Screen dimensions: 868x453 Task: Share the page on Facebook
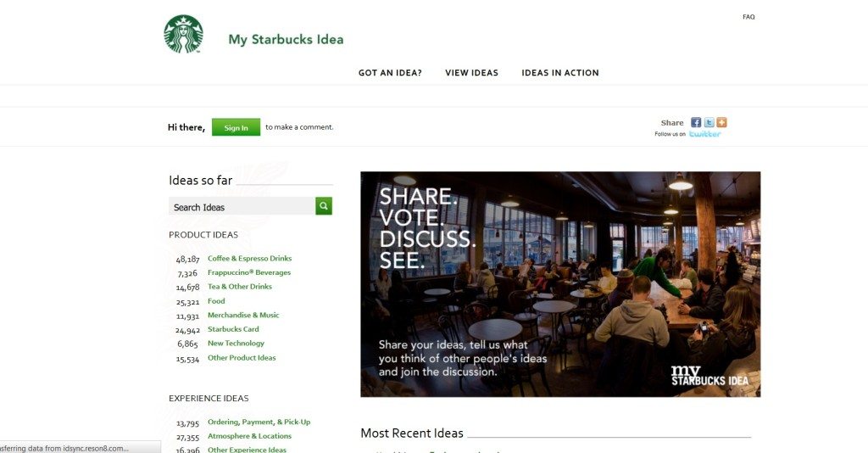point(696,122)
